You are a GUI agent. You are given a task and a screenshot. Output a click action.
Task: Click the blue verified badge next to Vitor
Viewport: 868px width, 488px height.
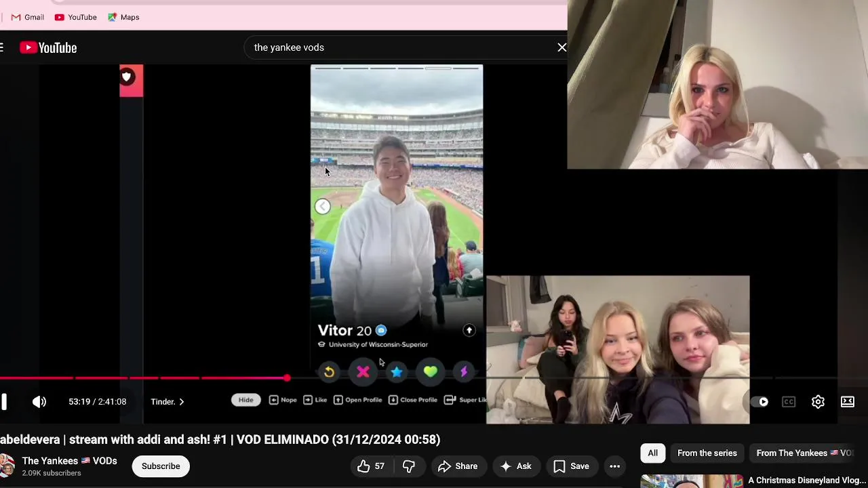point(381,330)
